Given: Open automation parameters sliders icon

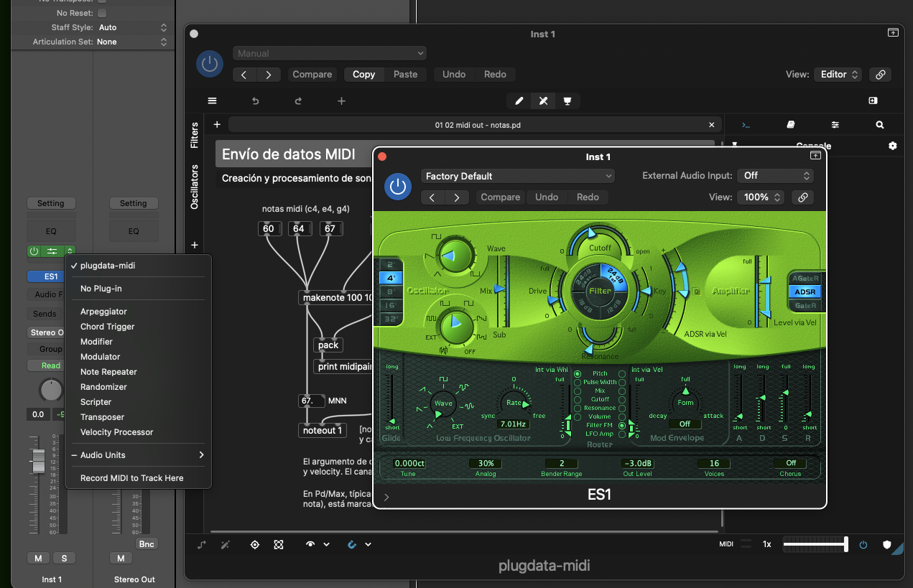Looking at the screenshot, I should coord(835,125).
